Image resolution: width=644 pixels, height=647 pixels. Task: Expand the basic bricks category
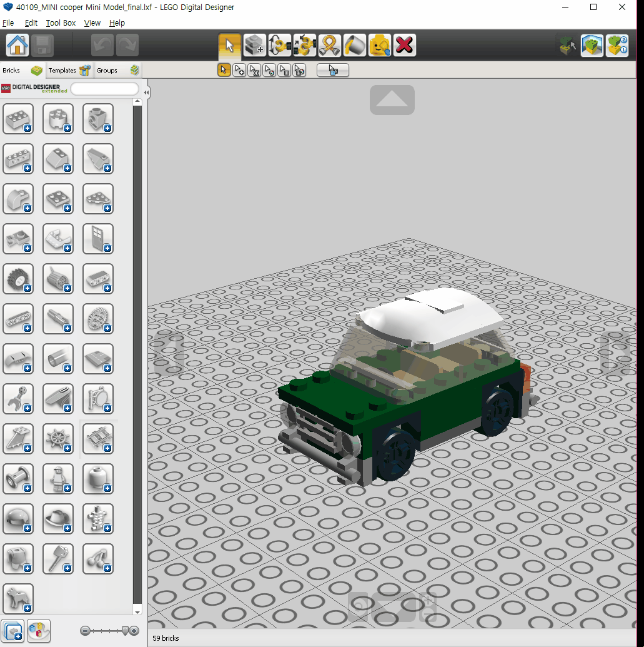18,119
